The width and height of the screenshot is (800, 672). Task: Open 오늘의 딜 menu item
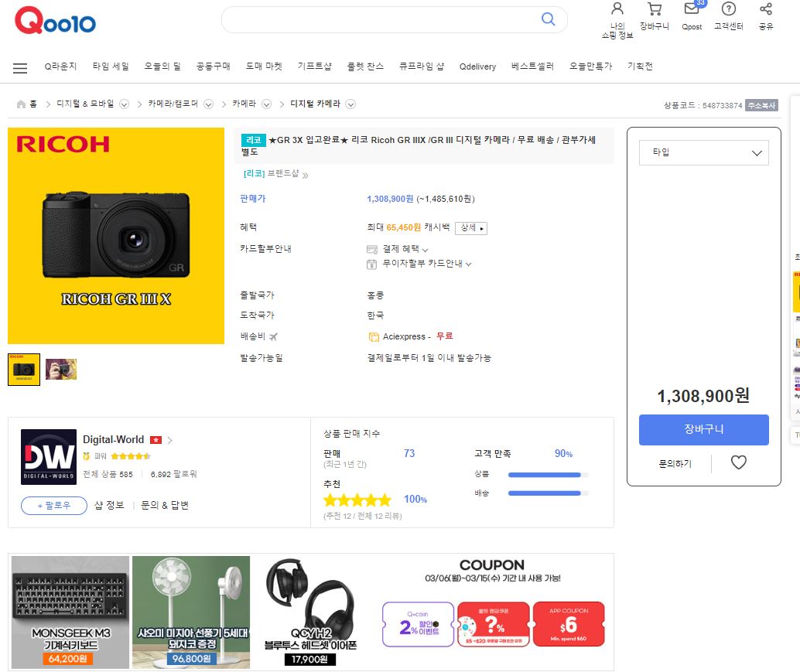(x=162, y=67)
